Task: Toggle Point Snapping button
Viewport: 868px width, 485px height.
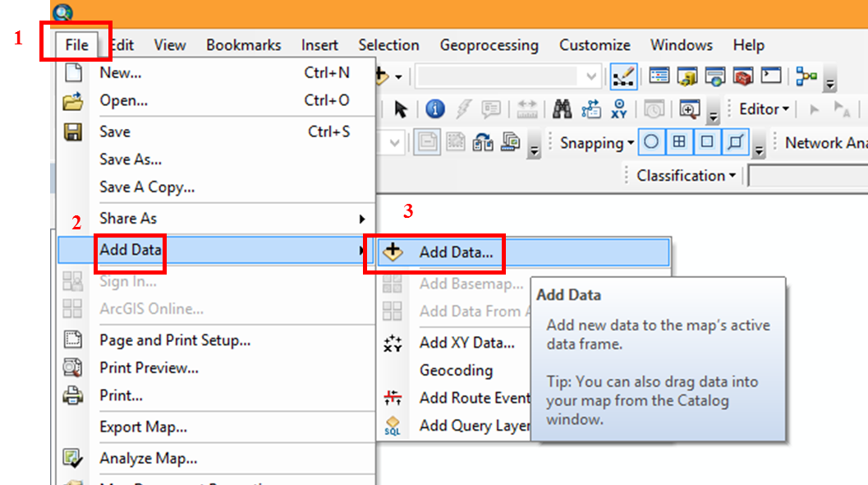Action: point(651,142)
